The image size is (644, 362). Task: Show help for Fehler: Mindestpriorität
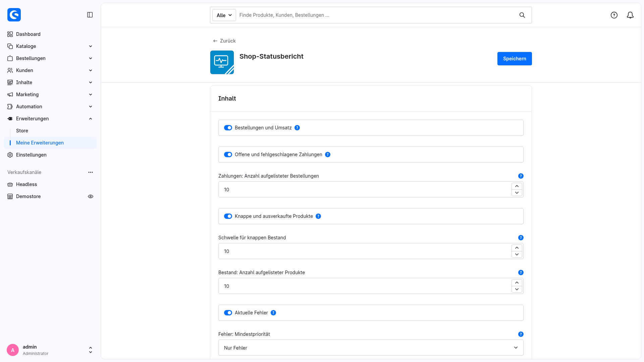click(x=521, y=334)
